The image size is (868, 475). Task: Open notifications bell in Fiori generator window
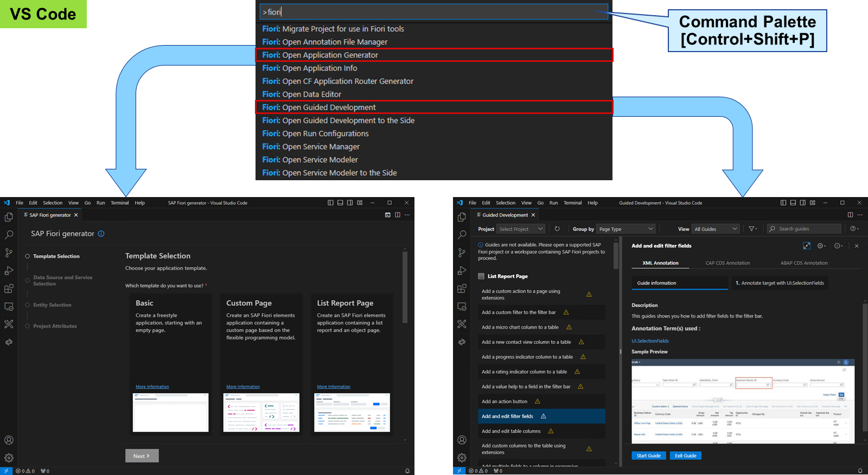point(407,471)
